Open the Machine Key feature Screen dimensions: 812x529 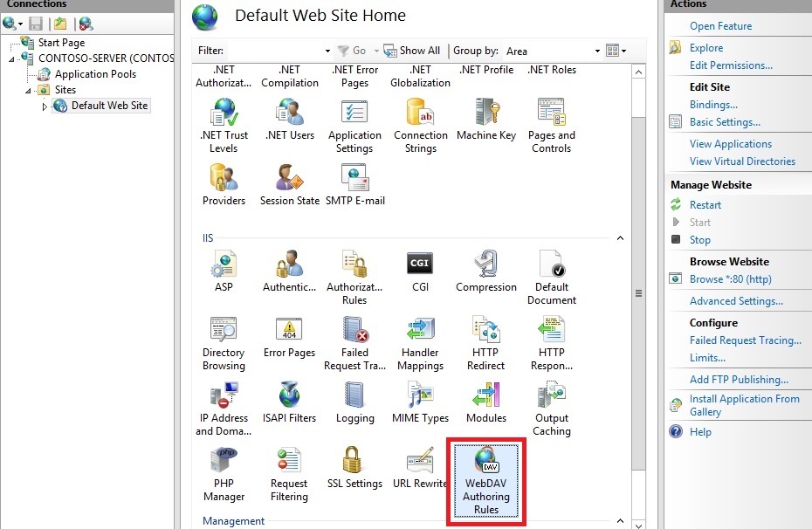[486, 119]
